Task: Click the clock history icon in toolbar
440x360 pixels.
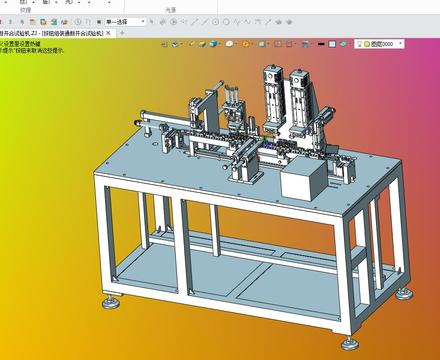Action: point(78,22)
